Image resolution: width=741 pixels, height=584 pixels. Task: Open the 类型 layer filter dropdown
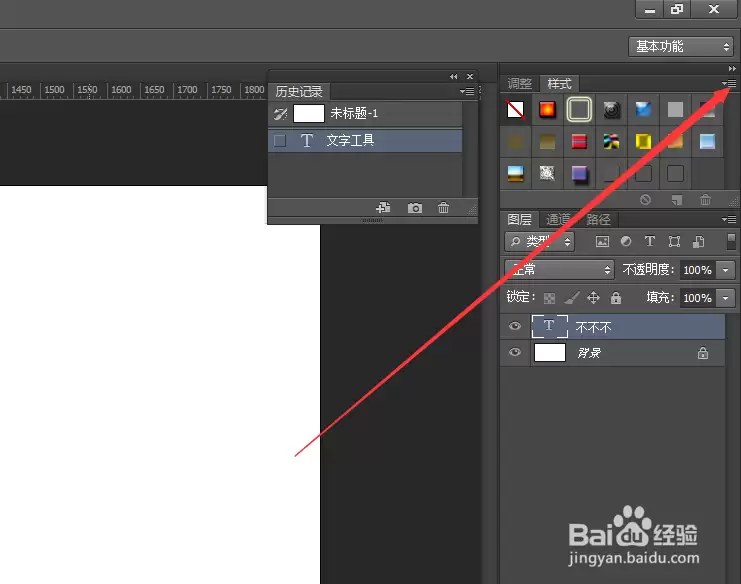point(540,242)
